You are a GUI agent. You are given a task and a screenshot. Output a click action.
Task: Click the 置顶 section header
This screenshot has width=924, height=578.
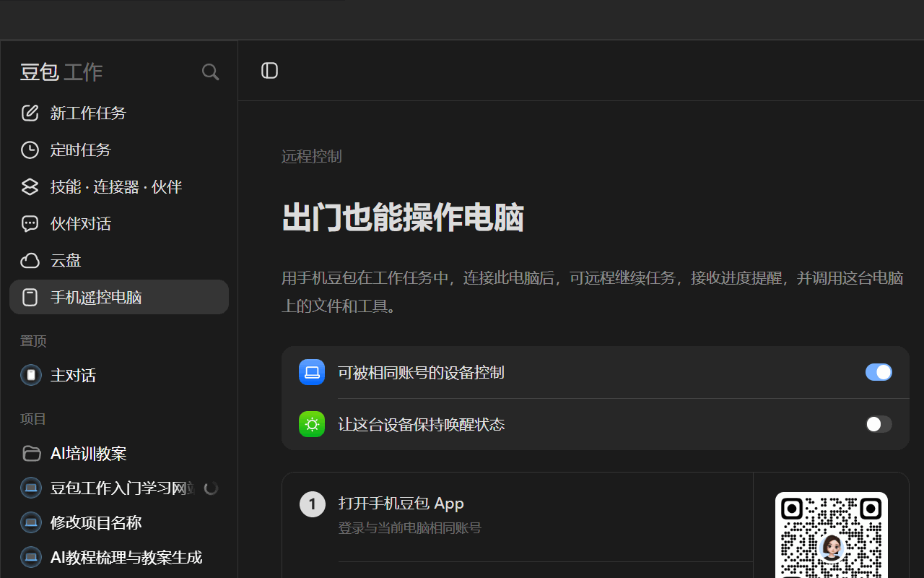33,341
